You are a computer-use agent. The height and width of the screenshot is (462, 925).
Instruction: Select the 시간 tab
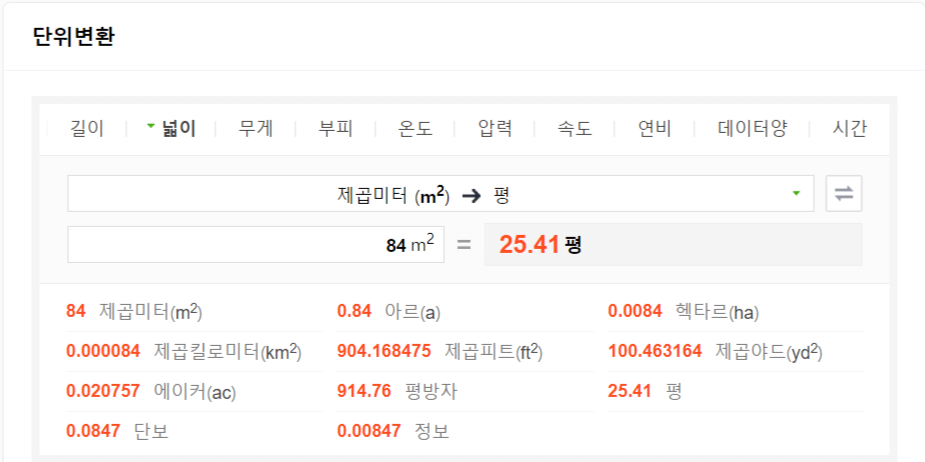click(849, 129)
